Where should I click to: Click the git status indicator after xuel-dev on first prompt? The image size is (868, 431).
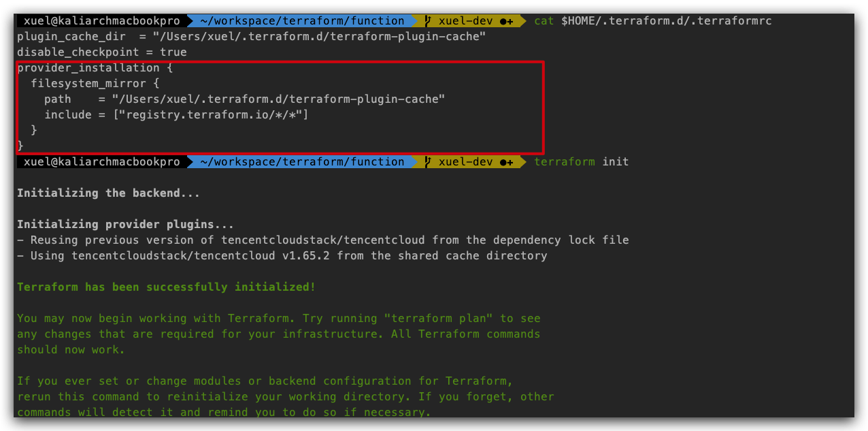506,21
